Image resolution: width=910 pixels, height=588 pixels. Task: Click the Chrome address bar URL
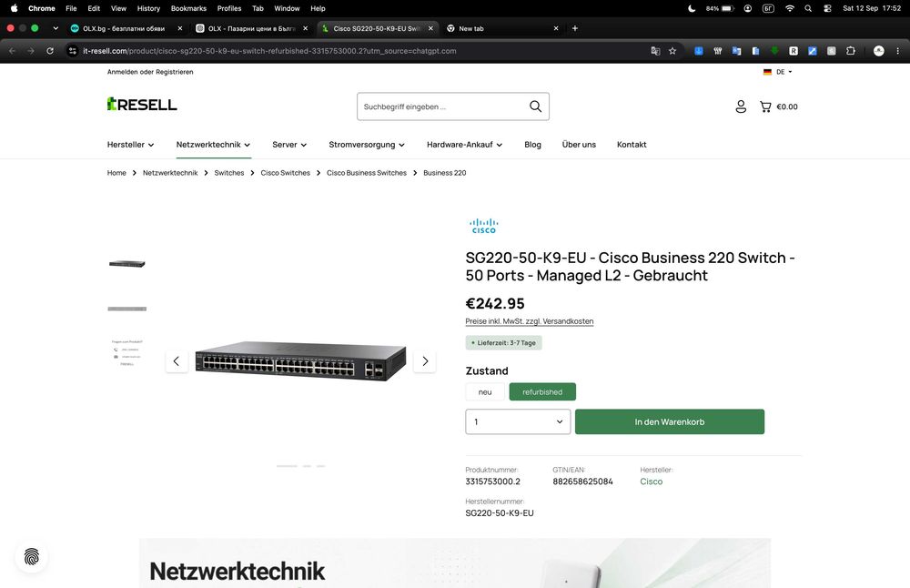tap(269, 51)
